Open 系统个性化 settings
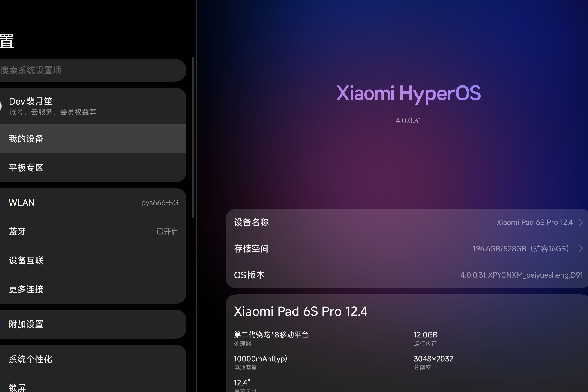 pyautogui.click(x=93, y=359)
